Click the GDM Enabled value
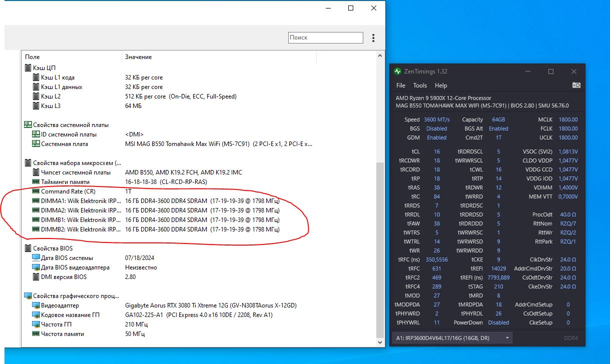Screen dimensions: 610x364 (437, 137)
